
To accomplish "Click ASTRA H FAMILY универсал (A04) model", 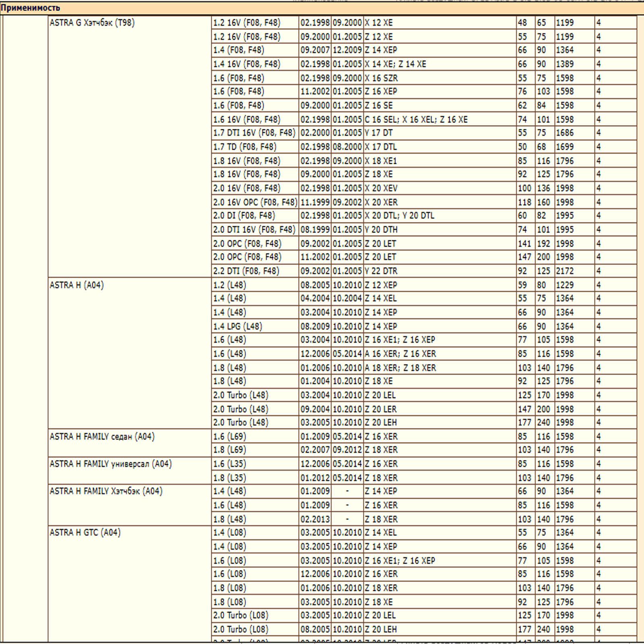I will (111, 464).
